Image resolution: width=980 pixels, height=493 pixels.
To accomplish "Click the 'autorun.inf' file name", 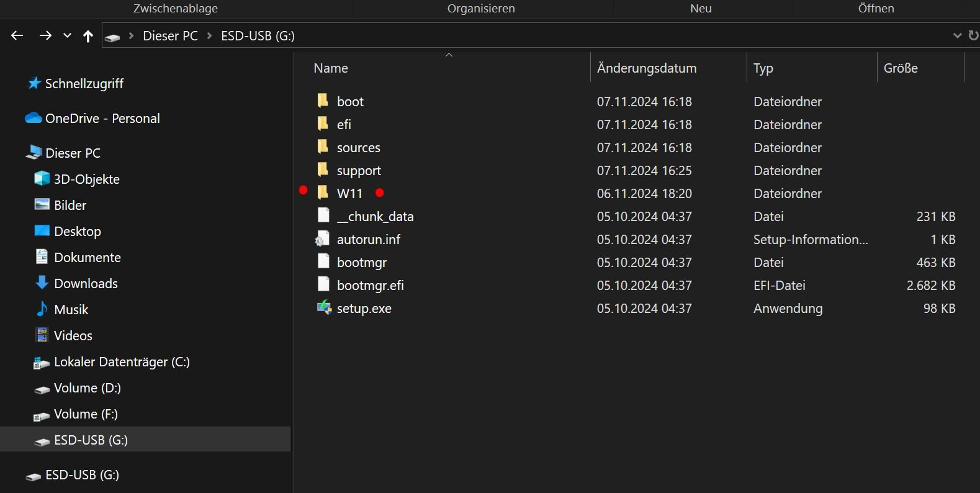I will click(x=368, y=240).
